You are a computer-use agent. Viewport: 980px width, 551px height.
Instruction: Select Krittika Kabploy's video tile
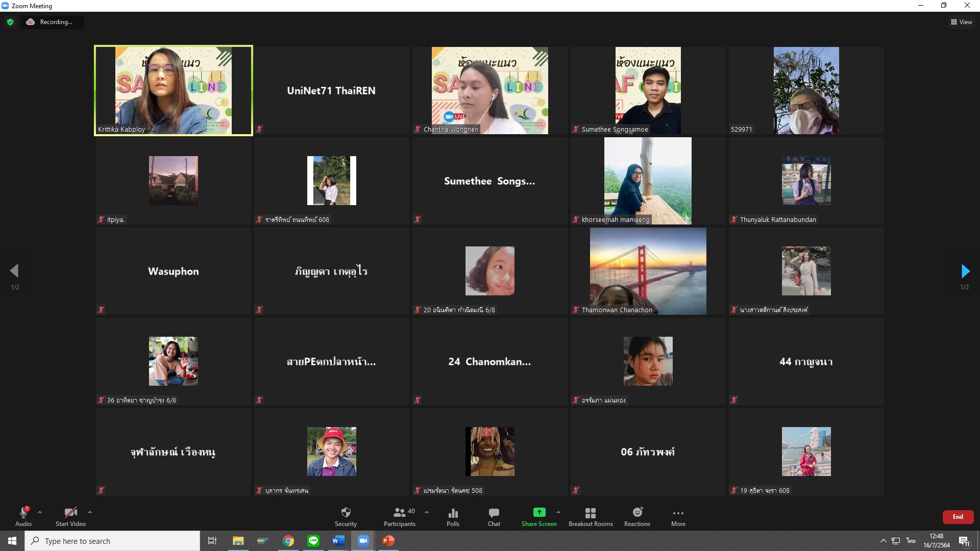[x=174, y=90]
